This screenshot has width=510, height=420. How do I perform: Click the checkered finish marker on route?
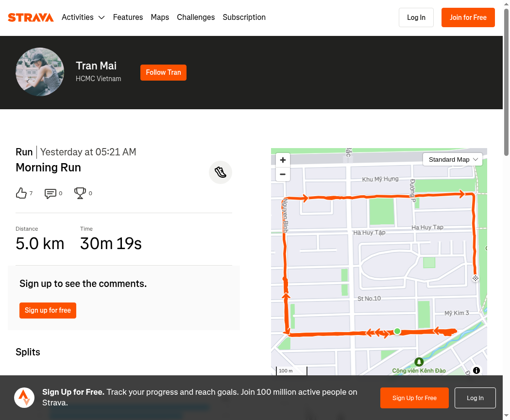[x=476, y=278]
